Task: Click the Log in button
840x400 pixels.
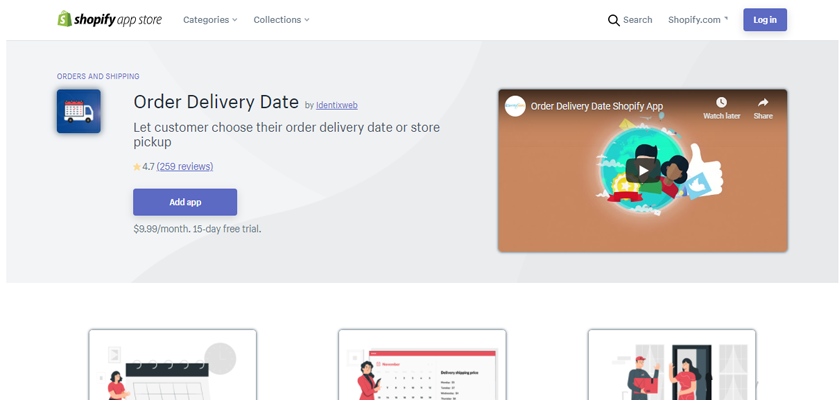Action: click(764, 20)
